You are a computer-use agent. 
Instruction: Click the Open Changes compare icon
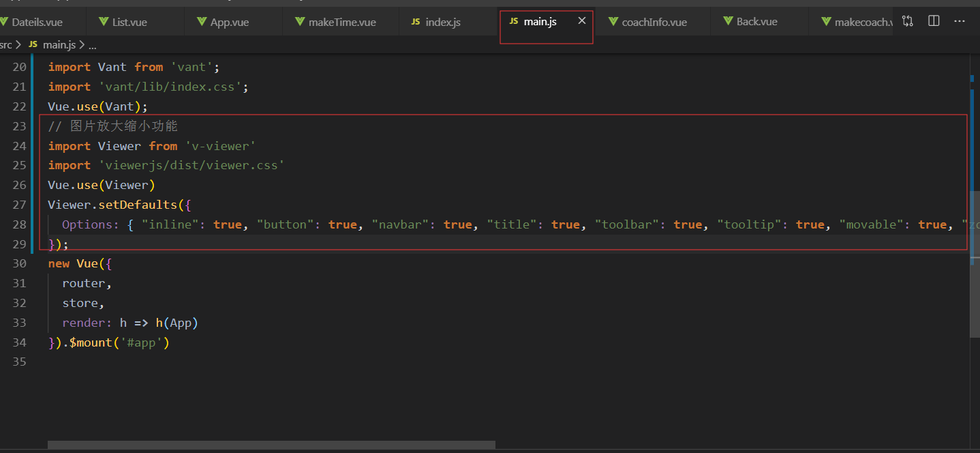pos(907,21)
